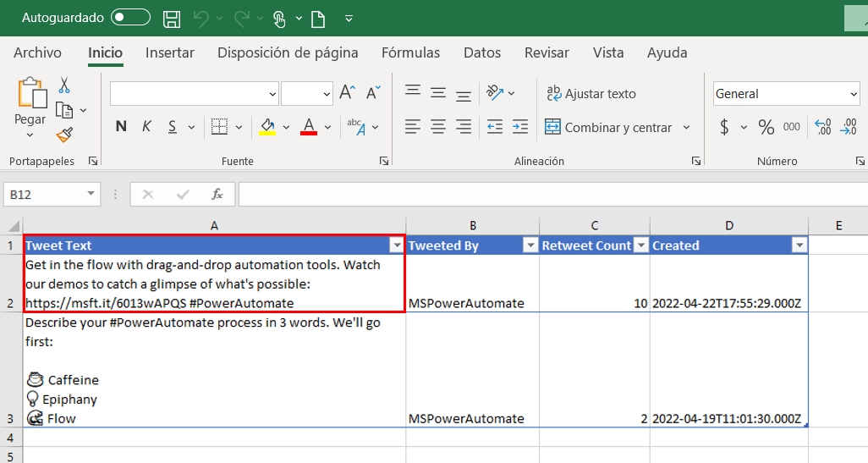Click the increase indent icon
The width and height of the screenshot is (868, 463).
coord(520,127)
